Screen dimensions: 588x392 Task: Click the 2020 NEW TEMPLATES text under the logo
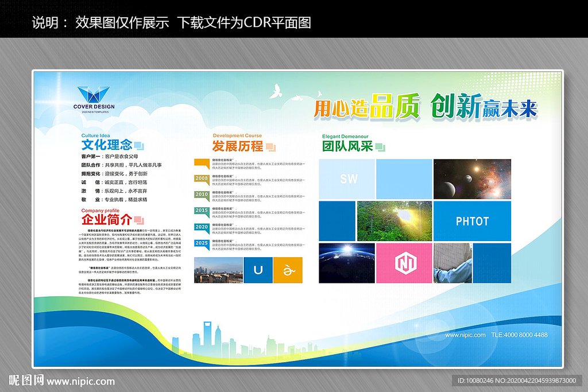point(95,112)
